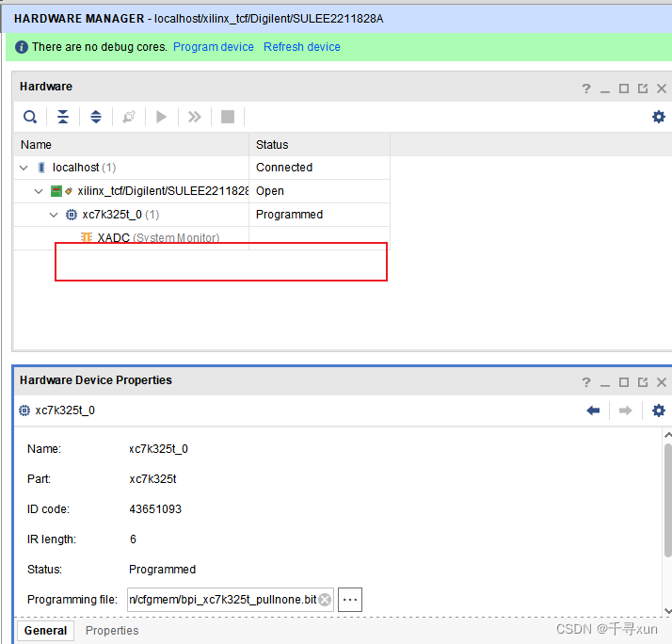Open Hardware Device Properties help icon
Image resolution: width=672 pixels, height=644 pixels.
(585, 382)
